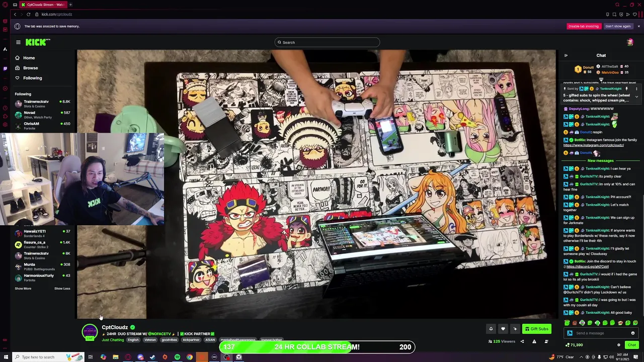The height and width of the screenshot is (362, 644).
Task: Open the fissure_cs_a Counter-Strike channel
Action: click(43, 244)
